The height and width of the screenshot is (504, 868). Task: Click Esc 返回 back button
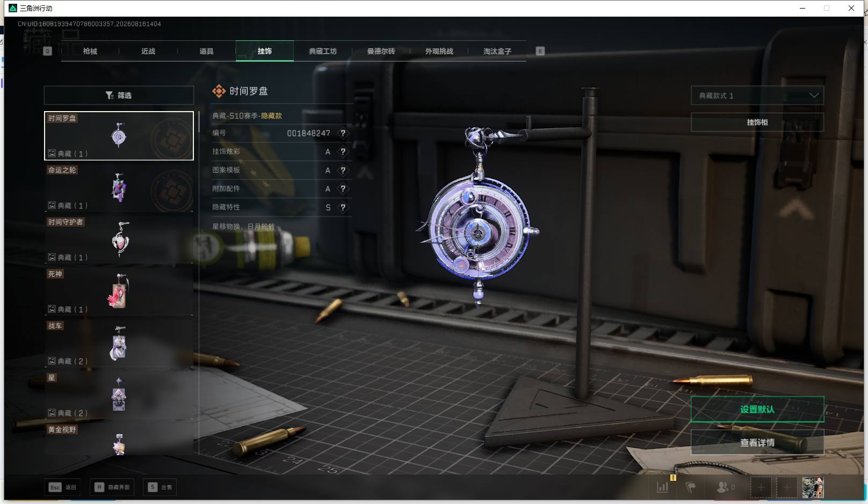coord(63,487)
